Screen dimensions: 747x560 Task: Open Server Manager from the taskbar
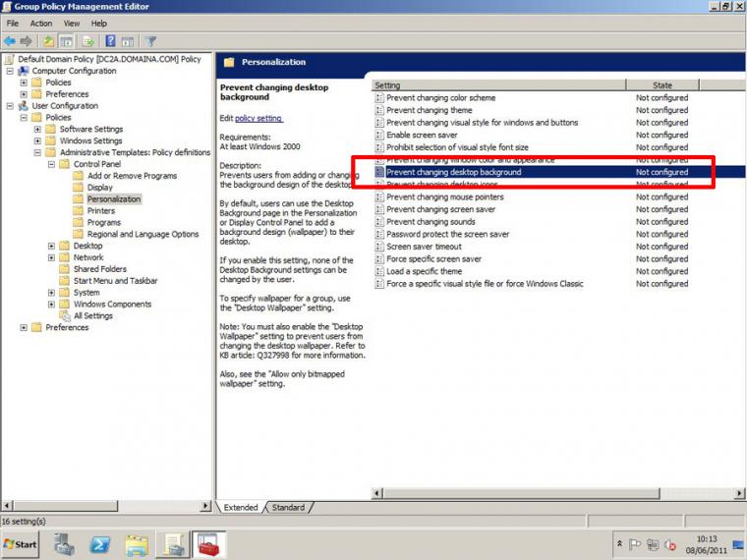pyautogui.click(x=64, y=544)
